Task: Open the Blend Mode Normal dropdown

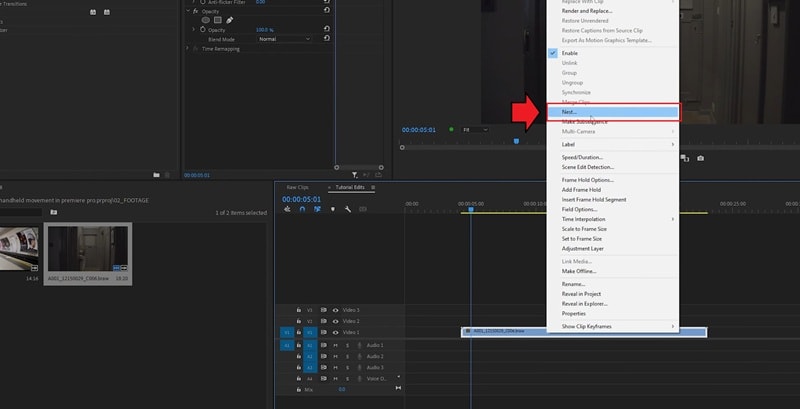Action: (x=284, y=39)
